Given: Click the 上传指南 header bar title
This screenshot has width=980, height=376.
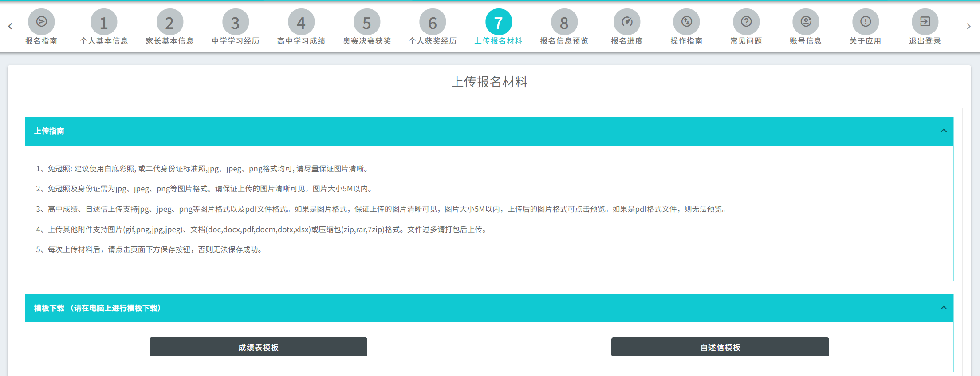Looking at the screenshot, I should (x=49, y=131).
